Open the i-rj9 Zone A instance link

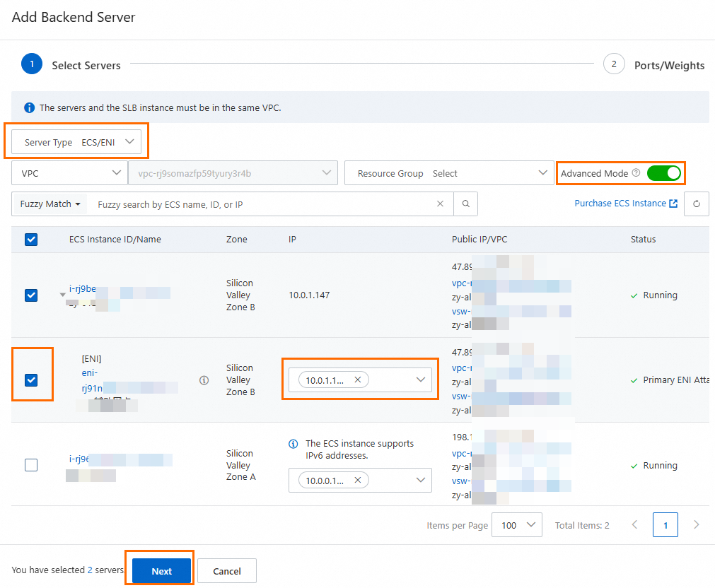79,459
